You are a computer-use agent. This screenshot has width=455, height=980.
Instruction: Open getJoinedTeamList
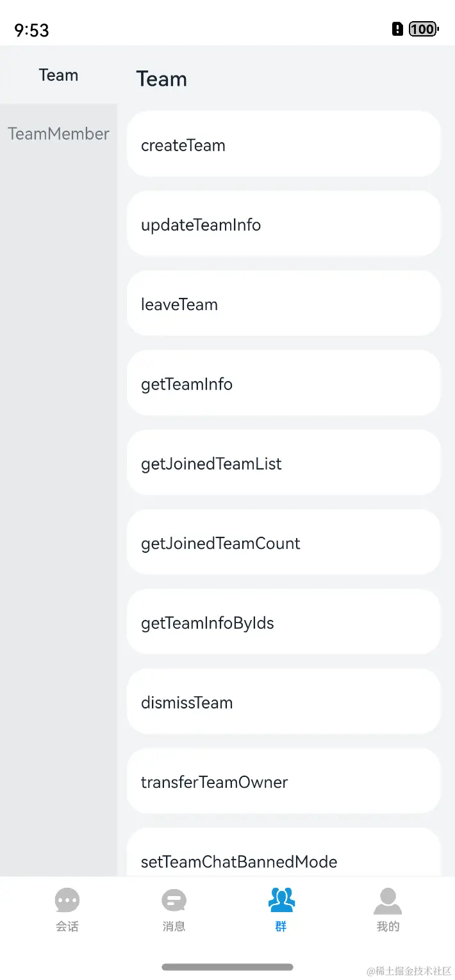[284, 463]
